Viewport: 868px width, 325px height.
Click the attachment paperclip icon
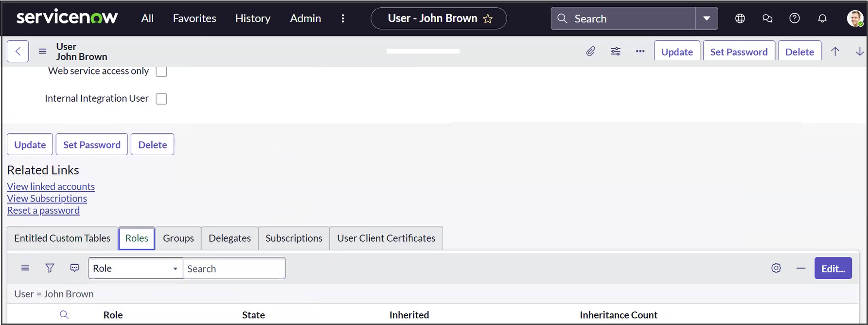590,52
